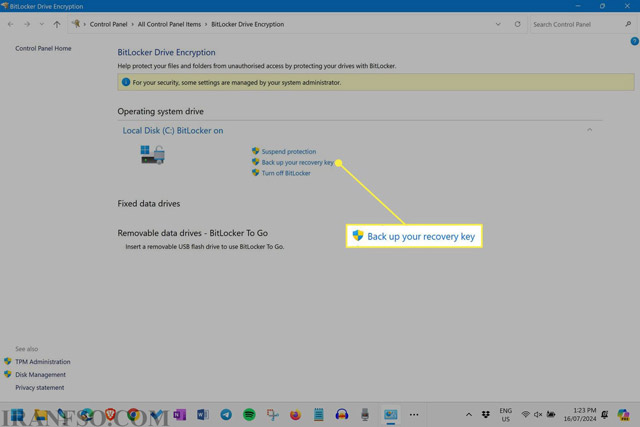640x427 pixels.
Task: Switch input language ENG US indicator
Action: pos(506,415)
